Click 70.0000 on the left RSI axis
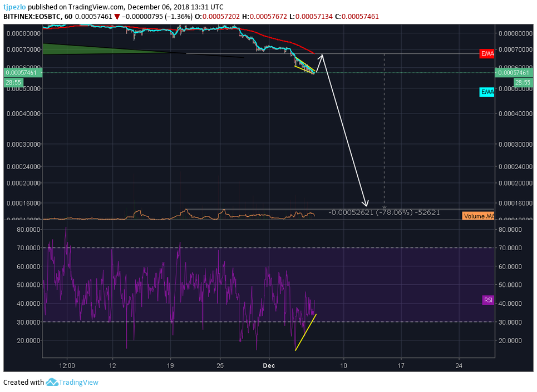 point(28,247)
